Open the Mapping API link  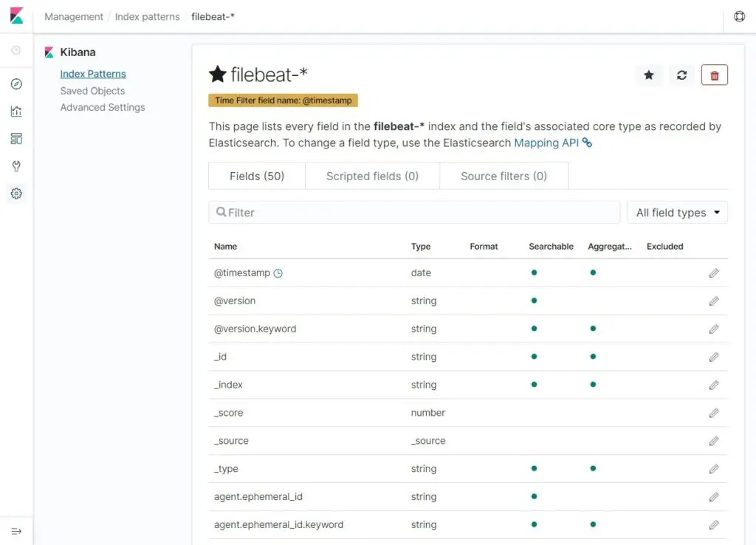point(546,143)
